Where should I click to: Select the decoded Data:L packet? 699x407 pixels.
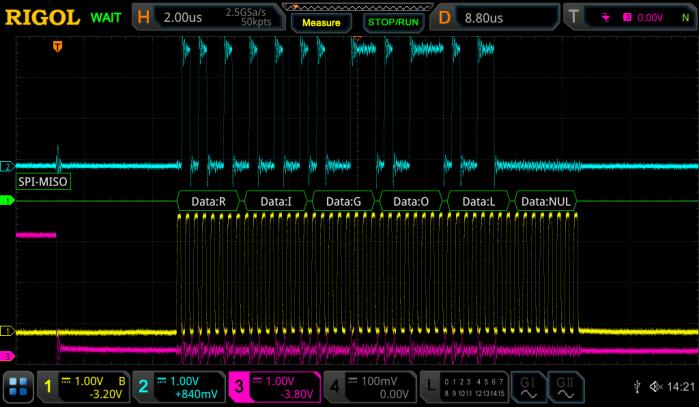tap(478, 201)
